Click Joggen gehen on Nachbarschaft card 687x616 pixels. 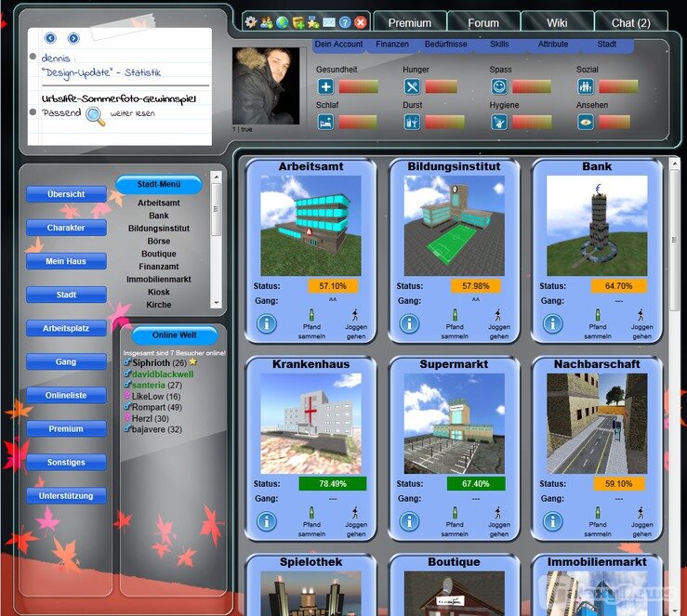[641, 522]
